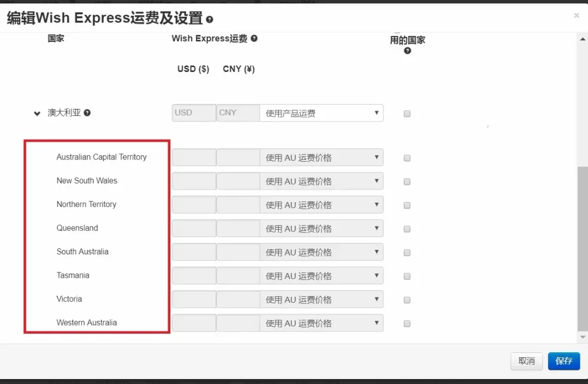
Task: Open shipping dropdown for Australian Capital Territory
Action: [x=321, y=157]
